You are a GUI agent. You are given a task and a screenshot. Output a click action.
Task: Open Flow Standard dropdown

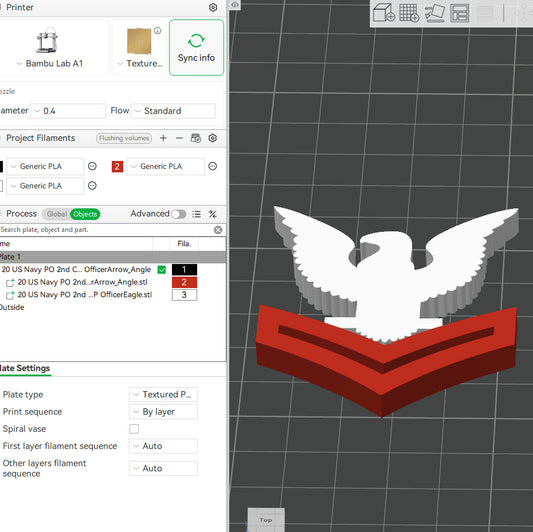click(x=173, y=111)
